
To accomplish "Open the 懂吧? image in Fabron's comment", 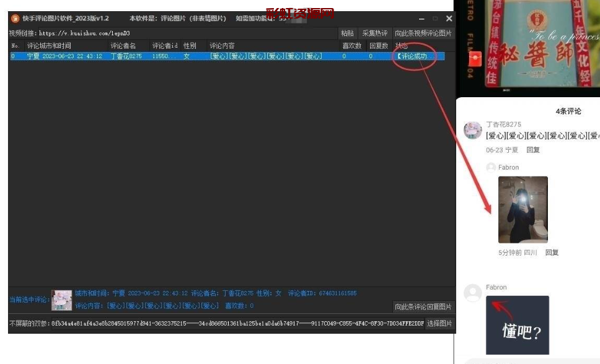I will pos(517,325).
